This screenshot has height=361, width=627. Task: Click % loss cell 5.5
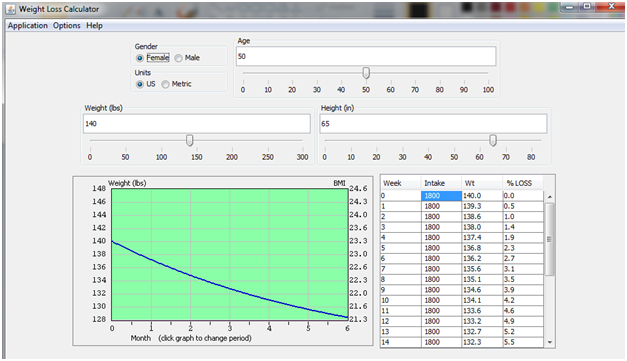click(x=523, y=342)
